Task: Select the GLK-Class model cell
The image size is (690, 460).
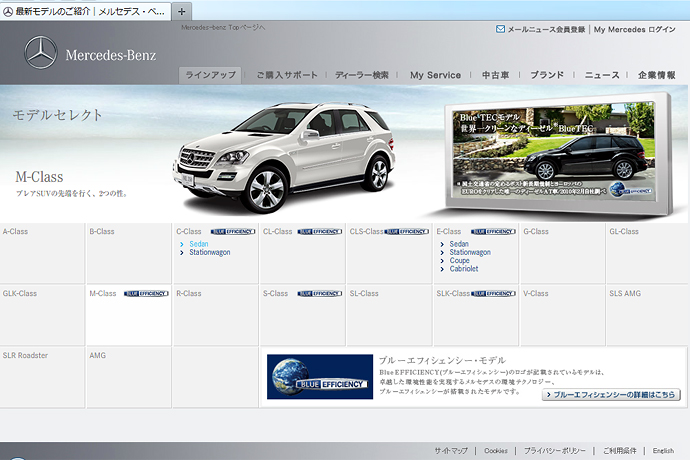Action: [x=42, y=315]
